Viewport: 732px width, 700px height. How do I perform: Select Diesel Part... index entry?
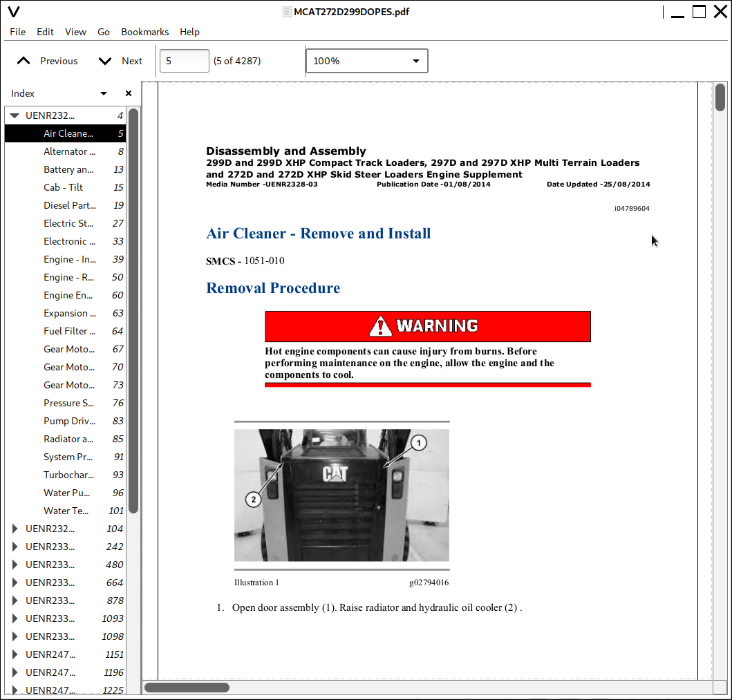[x=66, y=205]
